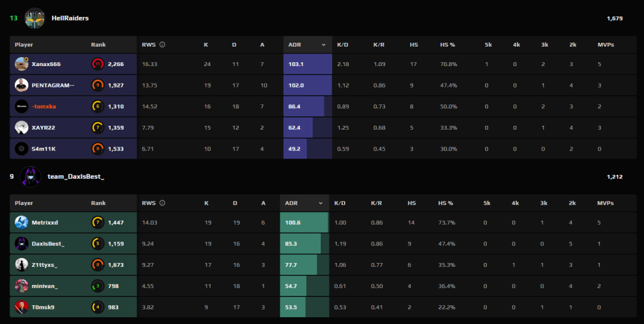
Task: Sort HellRaiders table by K/D column
Action: coord(343,45)
